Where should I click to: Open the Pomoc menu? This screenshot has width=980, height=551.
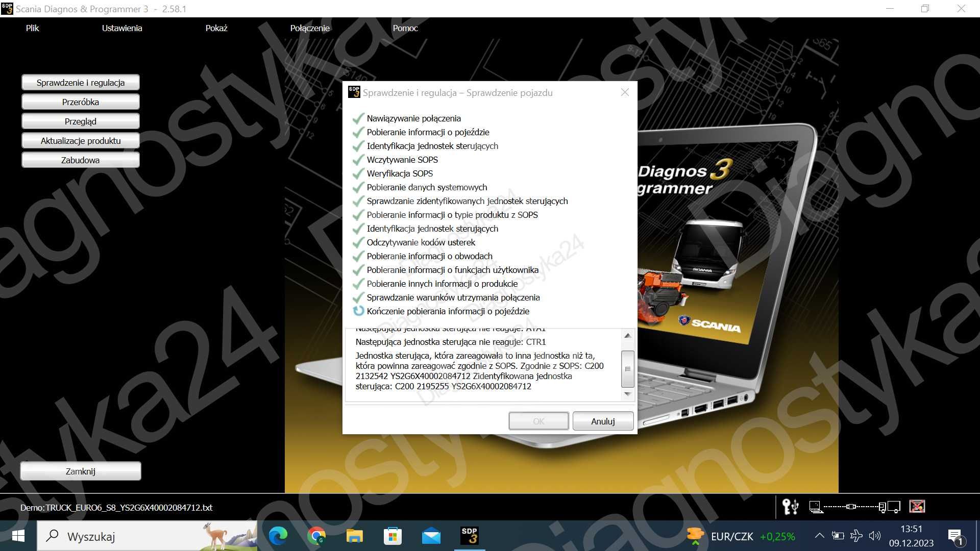click(x=405, y=28)
